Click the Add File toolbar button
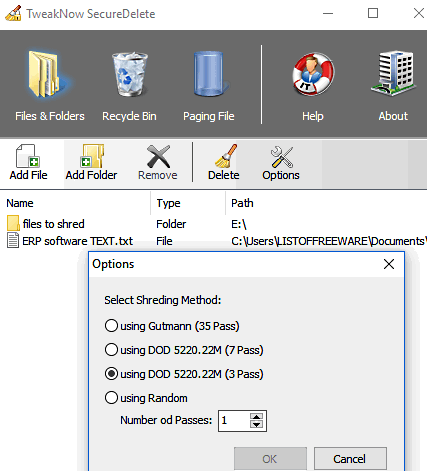Image resolution: width=427 pixels, height=471 pixels. coord(29,162)
